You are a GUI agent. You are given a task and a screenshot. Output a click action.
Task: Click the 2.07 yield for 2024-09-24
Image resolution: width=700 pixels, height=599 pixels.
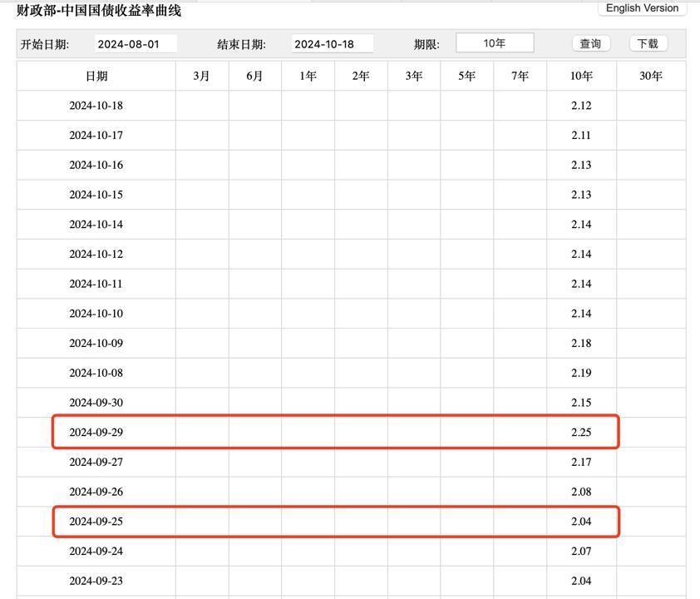(x=581, y=552)
